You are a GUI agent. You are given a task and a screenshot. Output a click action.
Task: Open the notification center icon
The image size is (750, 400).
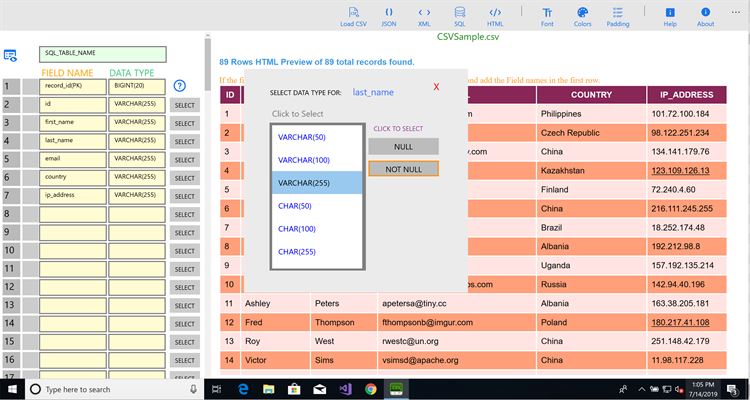point(732,389)
